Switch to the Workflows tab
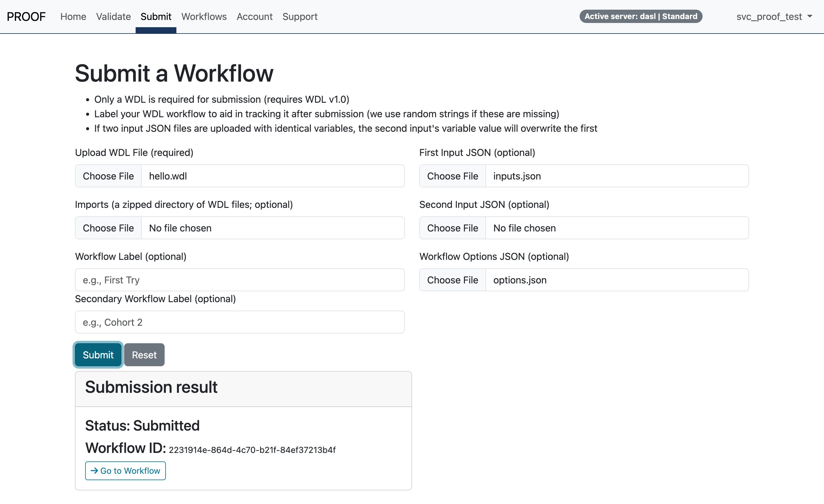The image size is (824, 504). [204, 16]
